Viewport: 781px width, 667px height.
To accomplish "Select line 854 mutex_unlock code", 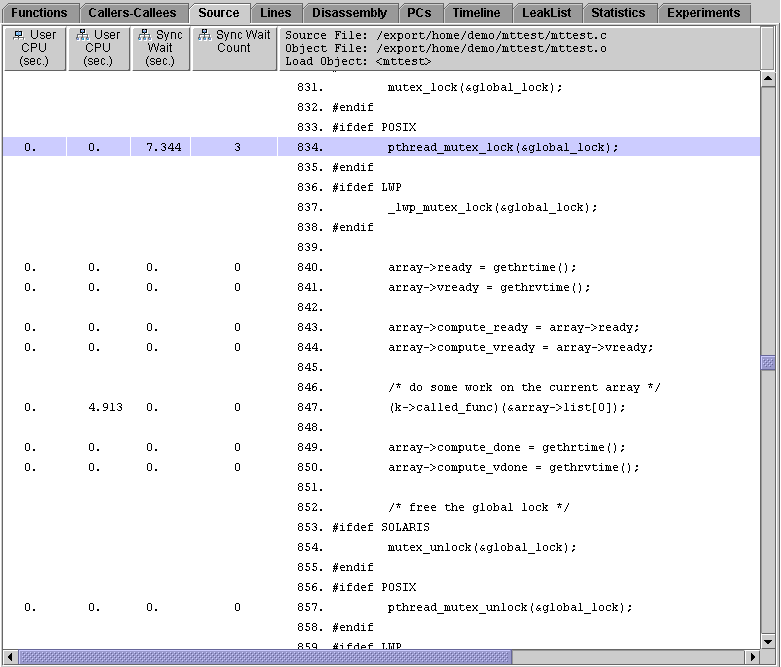I will pyautogui.click(x=482, y=547).
